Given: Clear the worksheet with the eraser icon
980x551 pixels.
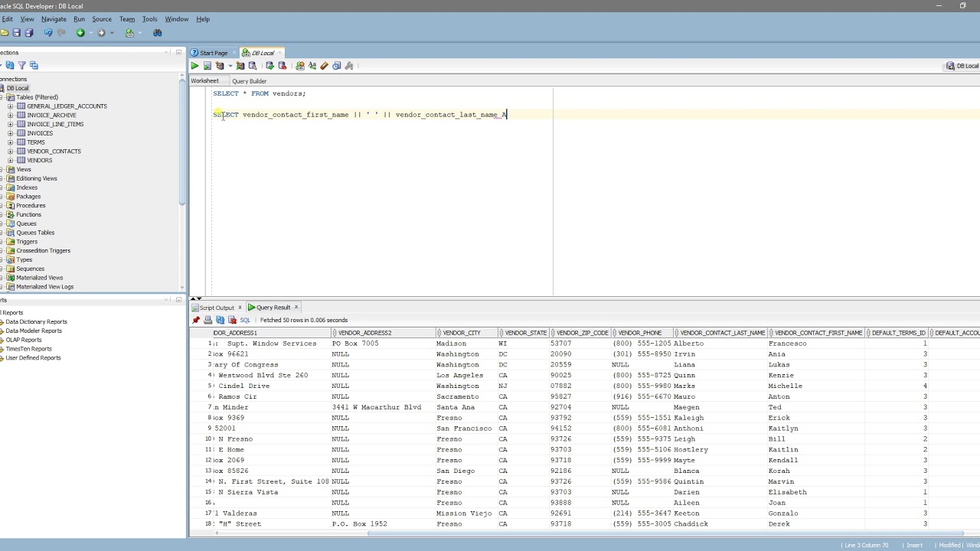Looking at the screenshot, I should tap(324, 66).
